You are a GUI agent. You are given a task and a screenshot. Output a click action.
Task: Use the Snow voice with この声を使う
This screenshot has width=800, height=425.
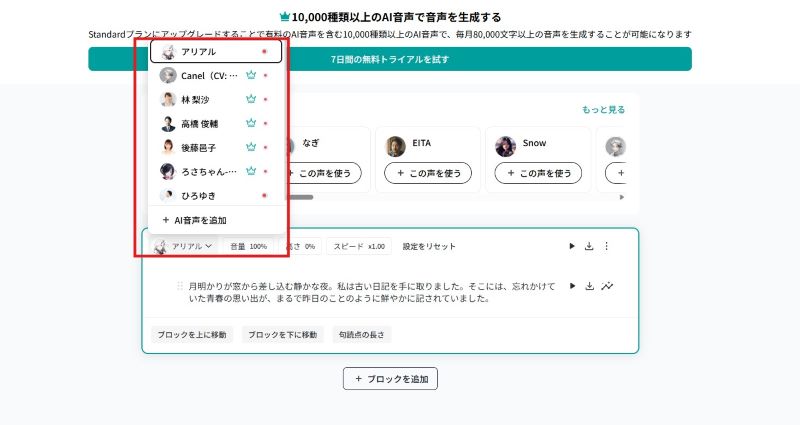(538, 173)
